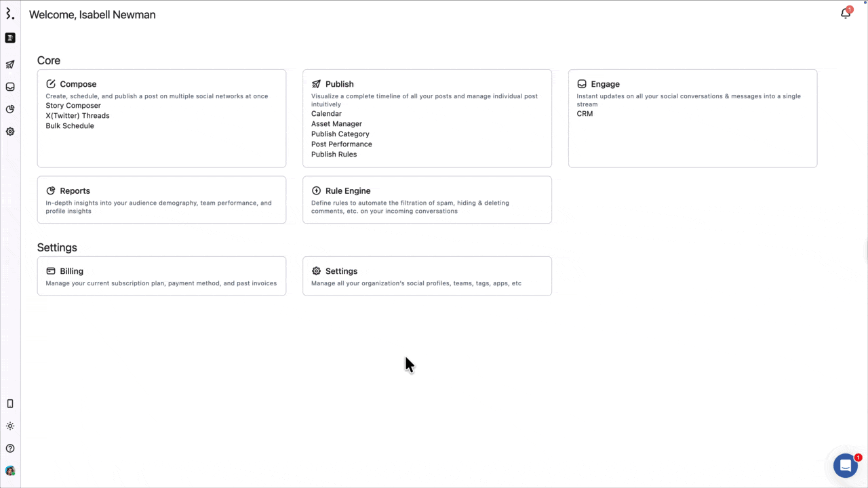Open X(Twitter) Threads link
The width and height of the screenshot is (868, 488).
[77, 116]
